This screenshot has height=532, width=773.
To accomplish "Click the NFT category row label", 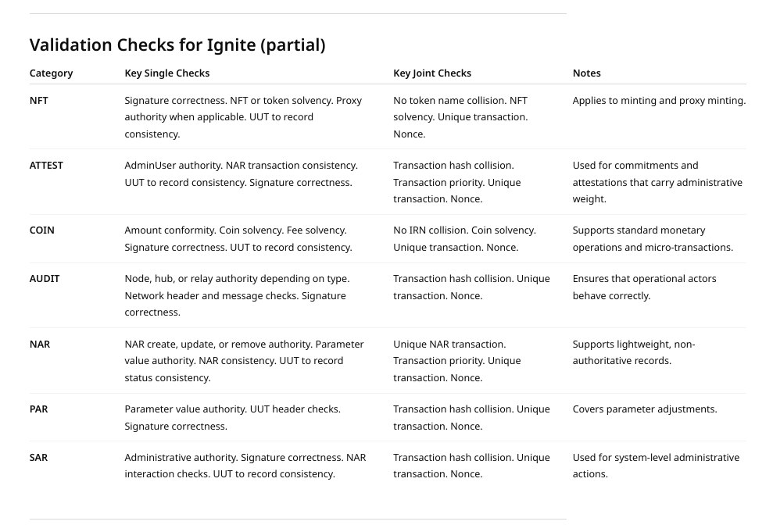I will click(39, 101).
